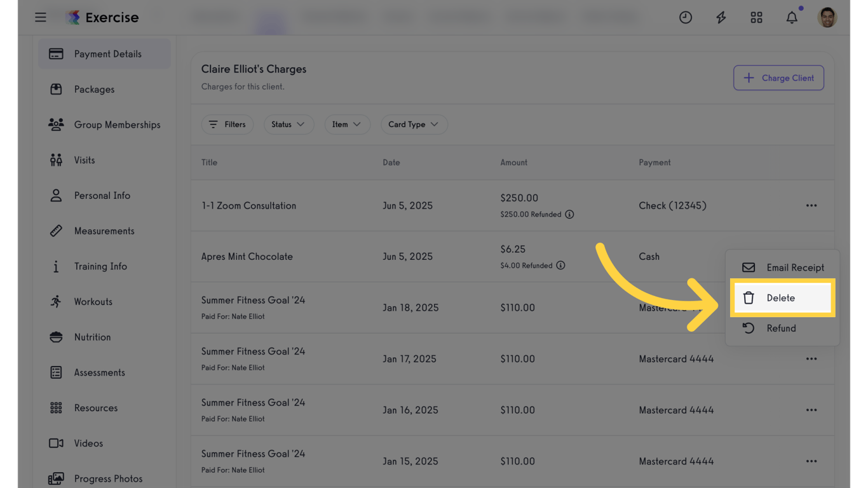Click the Charge Client button

(778, 78)
